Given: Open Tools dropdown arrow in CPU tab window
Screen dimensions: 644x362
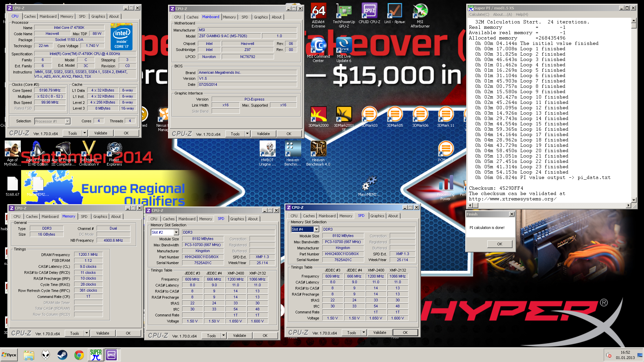Looking at the screenshot, I should [x=85, y=133].
